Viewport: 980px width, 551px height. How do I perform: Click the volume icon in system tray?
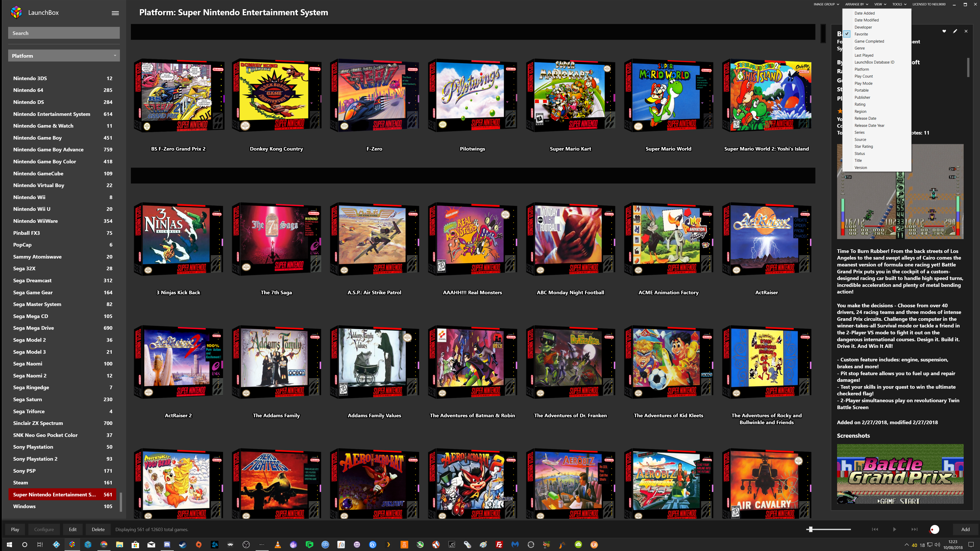point(937,545)
